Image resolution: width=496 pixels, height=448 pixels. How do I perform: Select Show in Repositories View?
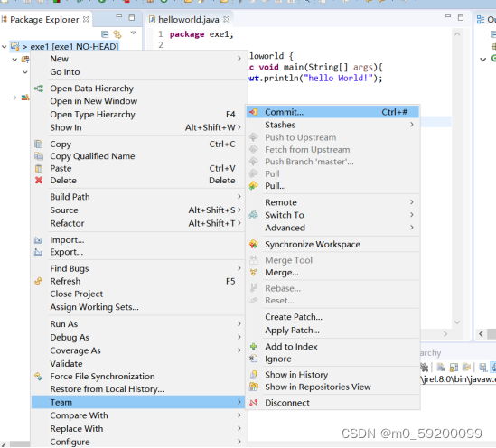click(x=332, y=387)
